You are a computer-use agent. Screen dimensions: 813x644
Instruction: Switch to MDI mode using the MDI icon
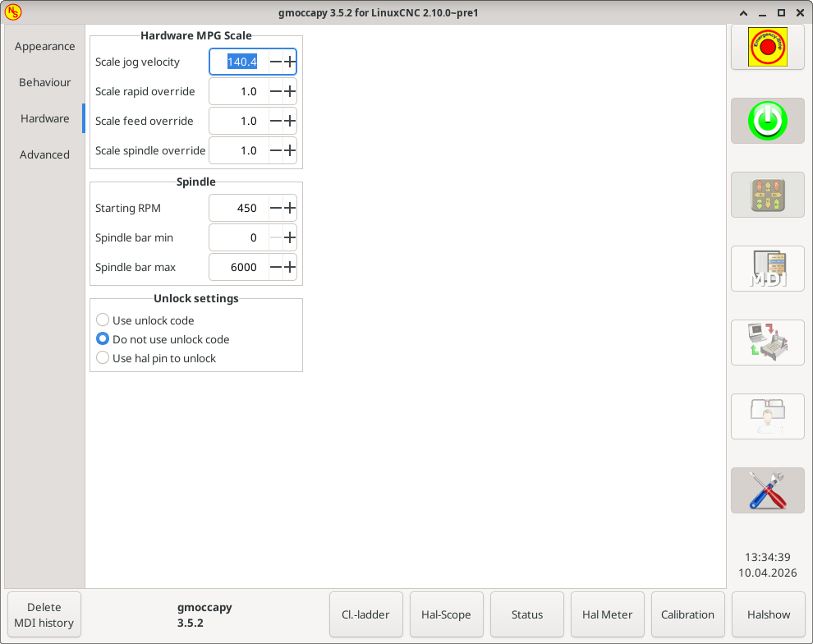[x=767, y=269]
